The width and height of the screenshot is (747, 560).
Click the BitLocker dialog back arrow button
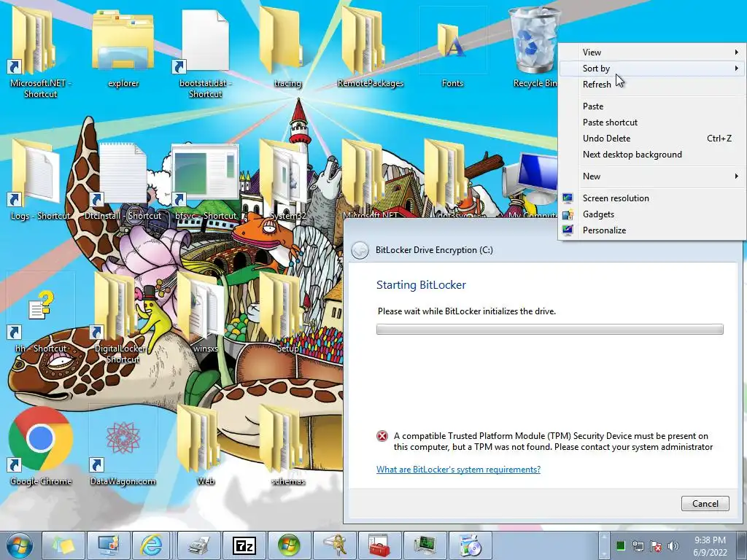(x=360, y=250)
